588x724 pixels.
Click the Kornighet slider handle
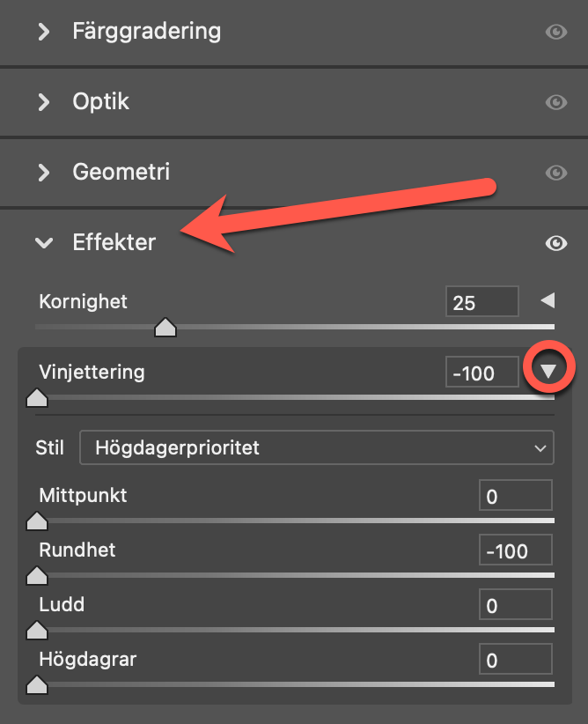(x=165, y=329)
